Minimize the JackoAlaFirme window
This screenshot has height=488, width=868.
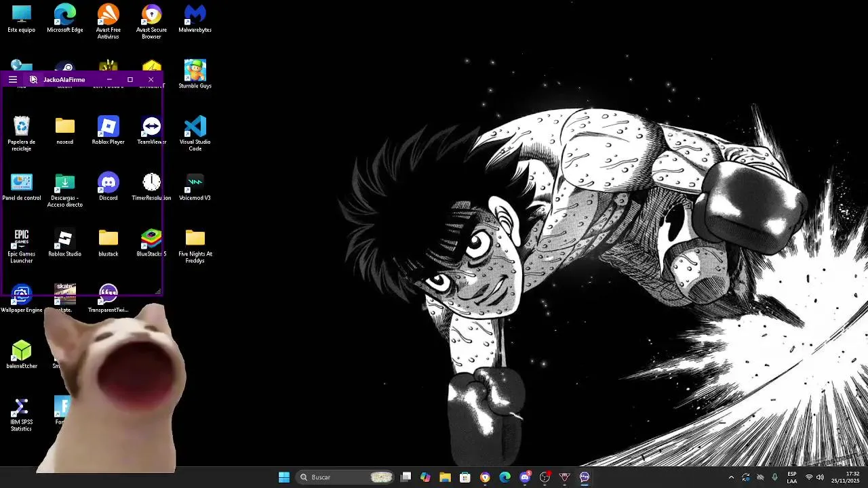coord(109,79)
